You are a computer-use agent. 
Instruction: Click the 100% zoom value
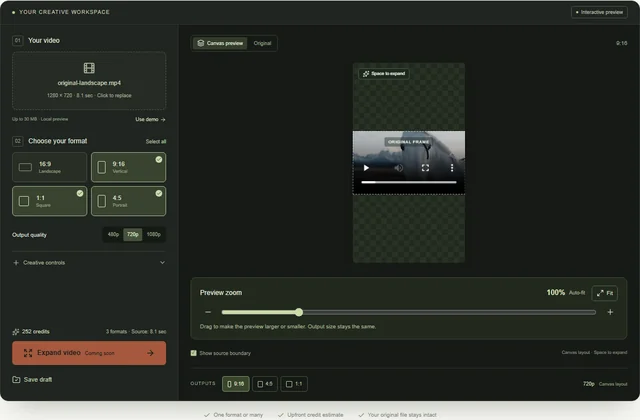click(x=556, y=292)
